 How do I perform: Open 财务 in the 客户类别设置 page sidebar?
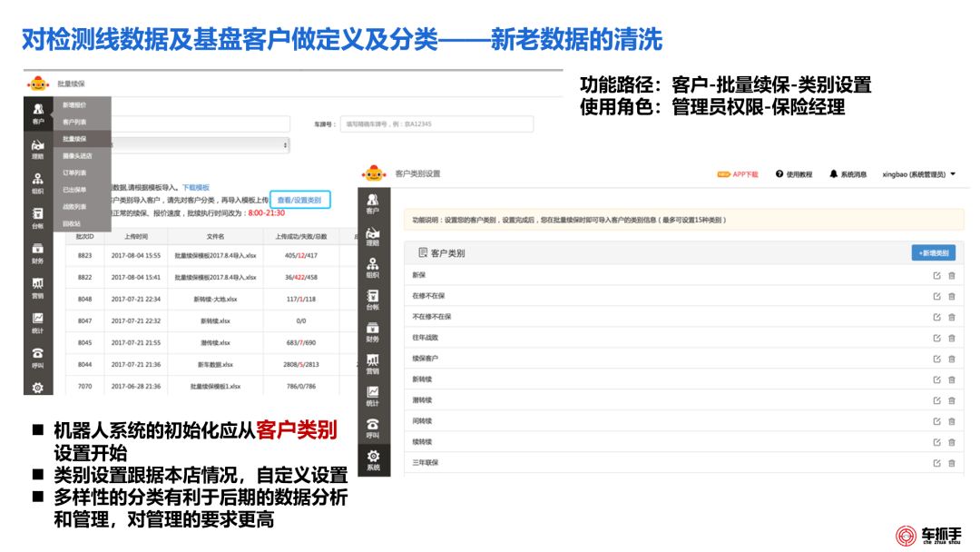coord(373,332)
